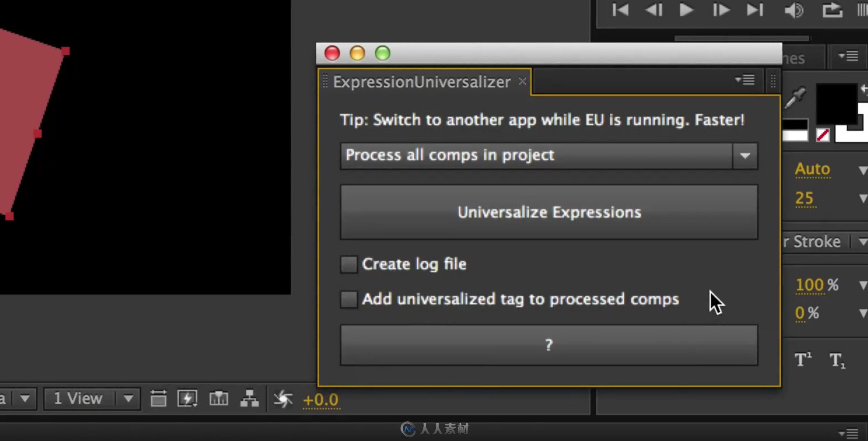Open Comp Flowchart icon

(x=249, y=399)
